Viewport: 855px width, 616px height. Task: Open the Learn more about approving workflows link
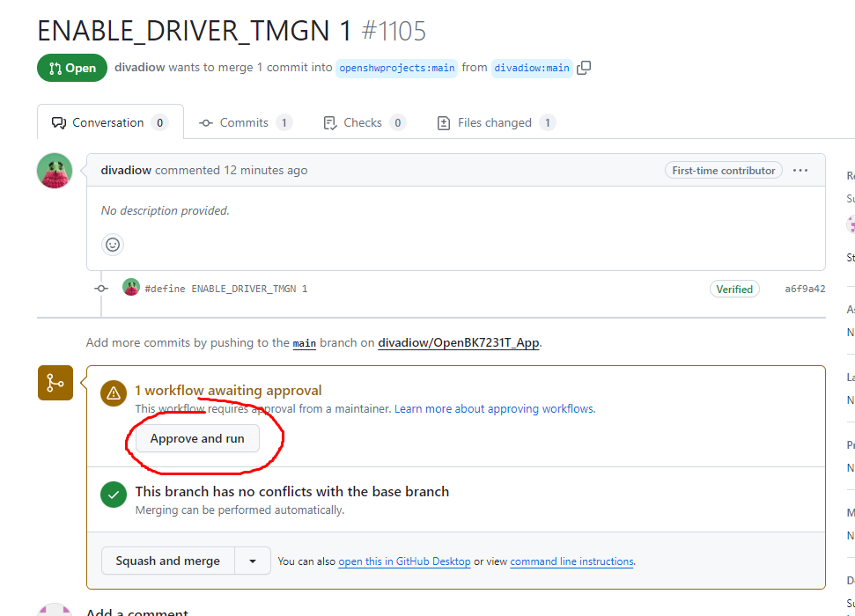[x=495, y=409]
